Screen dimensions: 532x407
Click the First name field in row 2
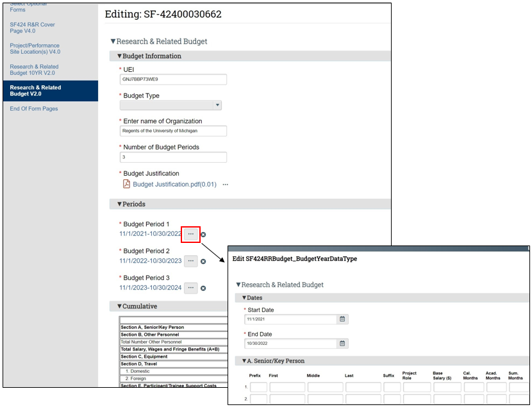287,399
